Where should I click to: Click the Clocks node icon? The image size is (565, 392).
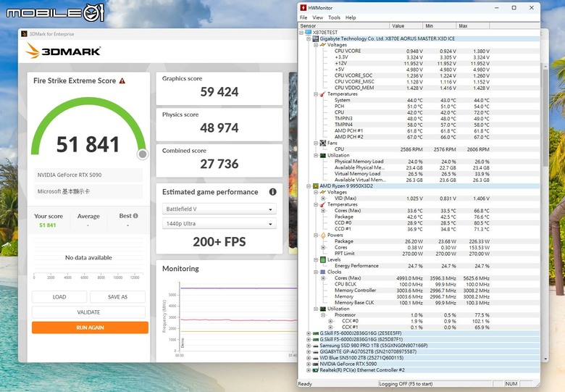point(323,272)
